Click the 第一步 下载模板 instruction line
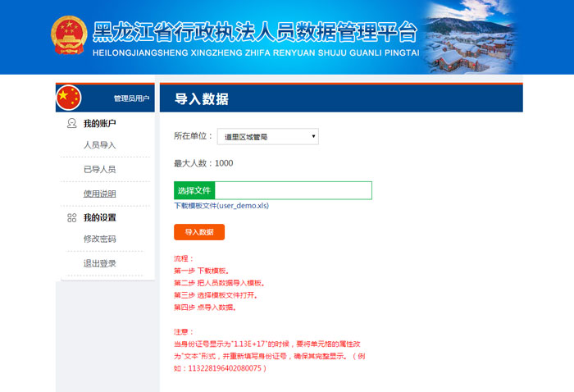Image resolution: width=574 pixels, height=392 pixels. coord(202,271)
